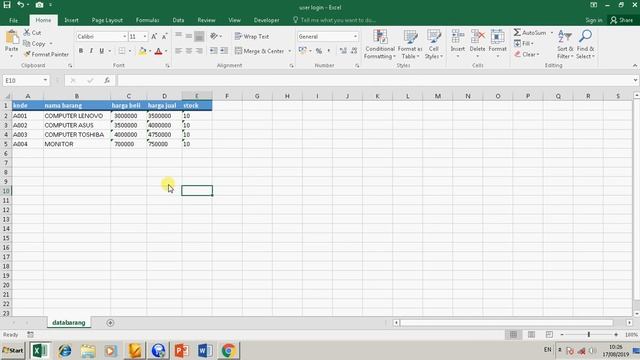This screenshot has height=360, width=640.
Task: Open Sort & Filter
Action: (565, 44)
